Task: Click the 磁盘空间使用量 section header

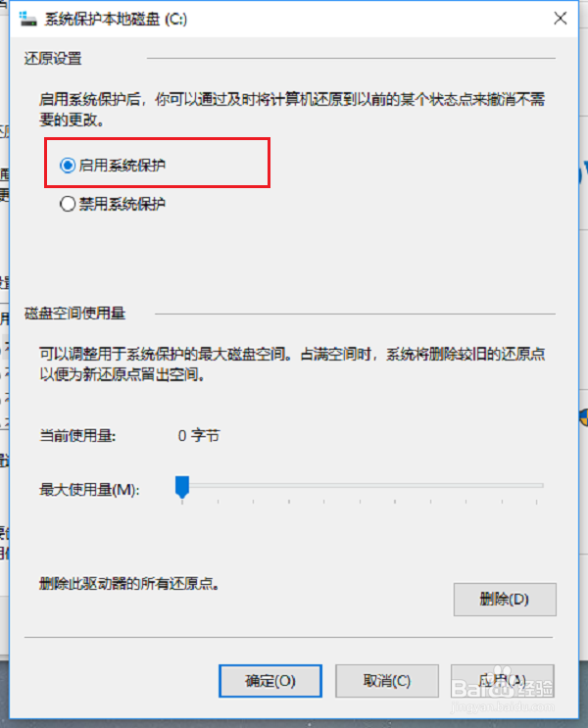Action: (74, 314)
